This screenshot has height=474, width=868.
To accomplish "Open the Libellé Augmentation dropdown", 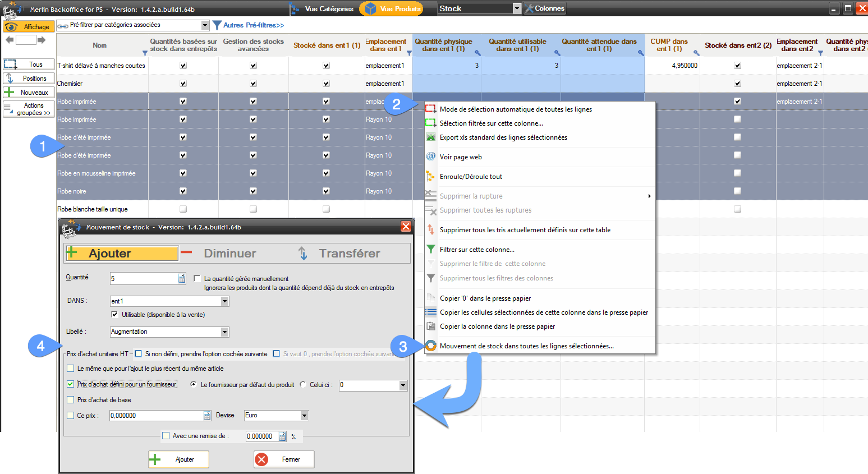I will 224,332.
